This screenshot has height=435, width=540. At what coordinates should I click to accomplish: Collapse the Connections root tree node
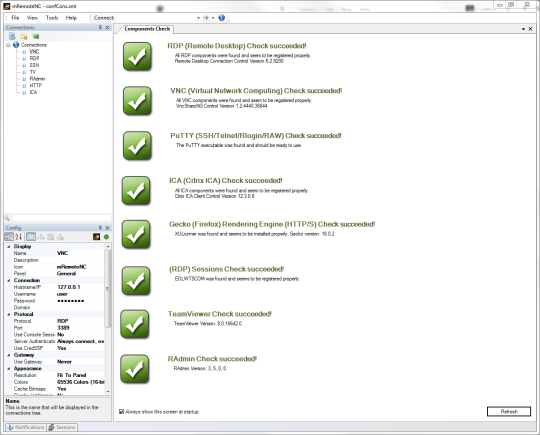(x=8, y=45)
